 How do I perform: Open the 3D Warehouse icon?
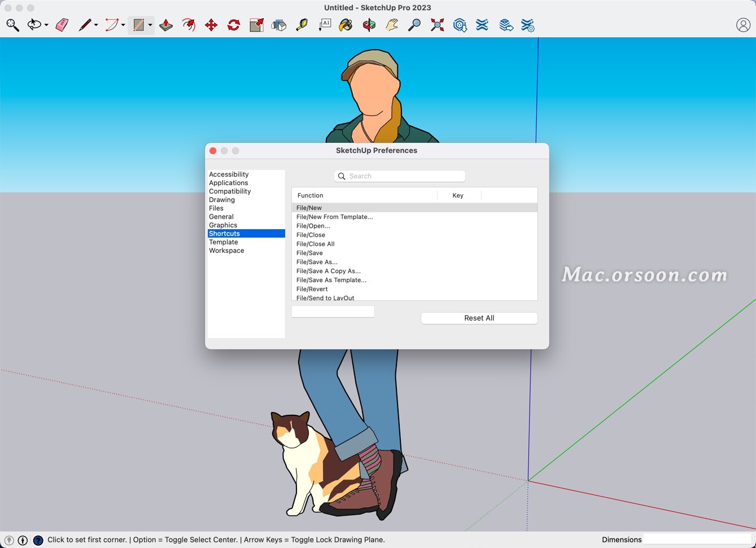[x=460, y=25]
